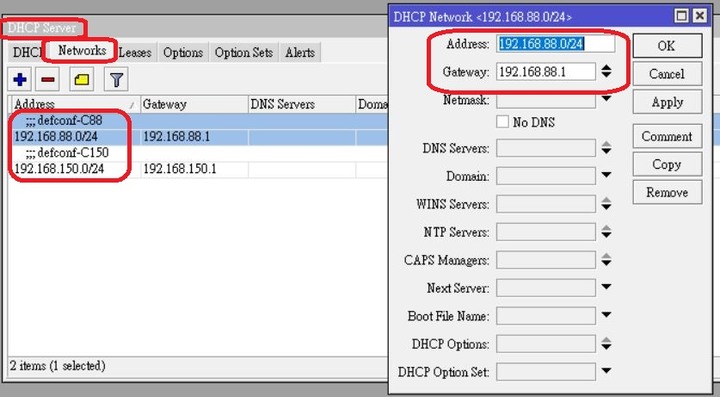Open the funnel filter icon
This screenshot has height=397, width=720.
click(116, 80)
